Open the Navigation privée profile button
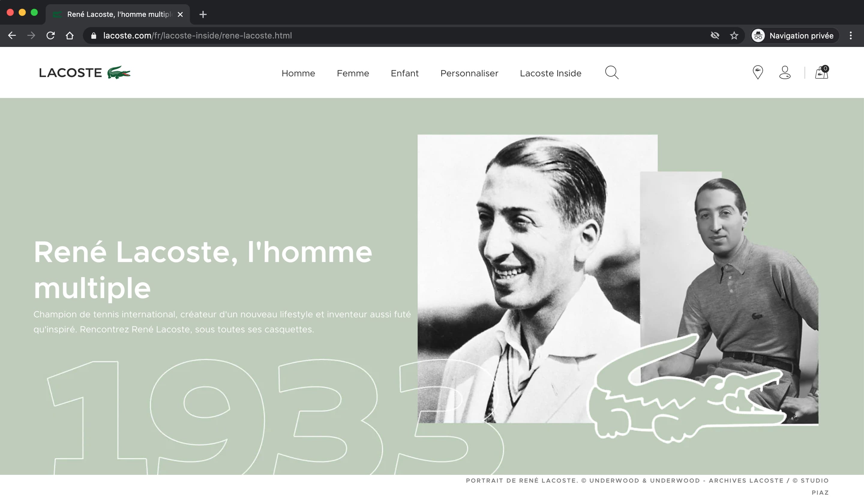 pyautogui.click(x=793, y=36)
